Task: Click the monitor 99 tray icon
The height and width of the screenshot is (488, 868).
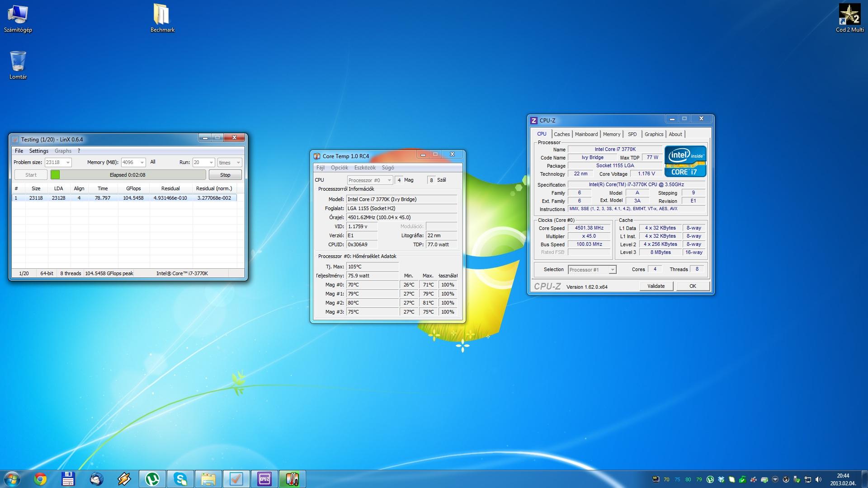Action: pos(656,479)
